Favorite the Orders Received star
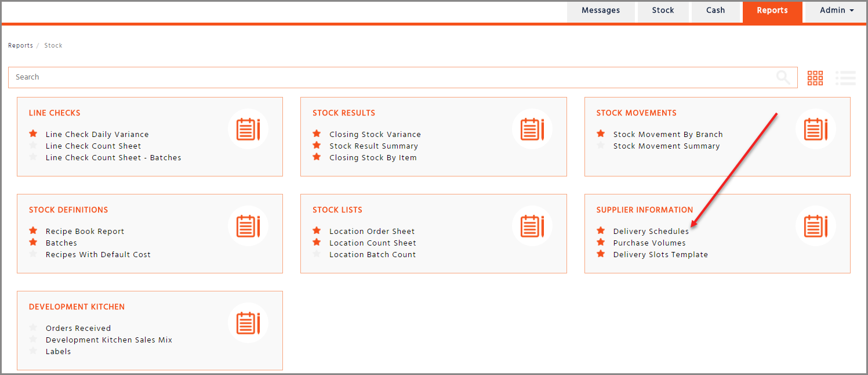The image size is (868, 375). tap(33, 327)
